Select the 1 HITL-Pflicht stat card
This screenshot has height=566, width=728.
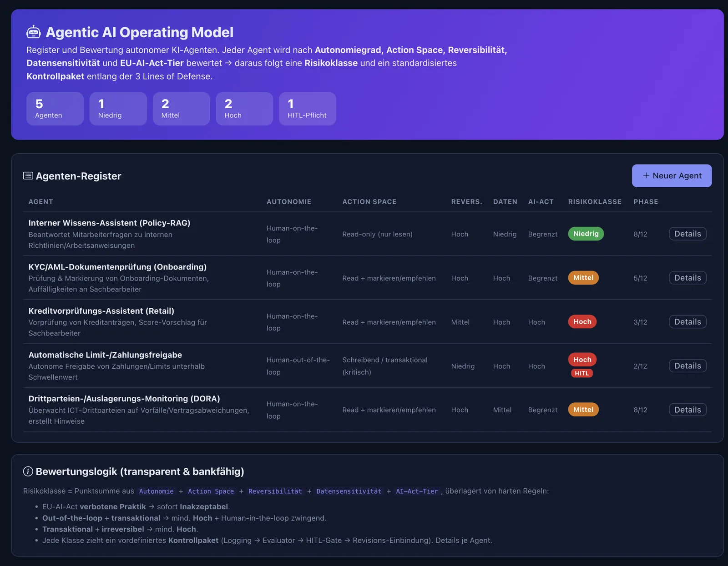point(308,109)
